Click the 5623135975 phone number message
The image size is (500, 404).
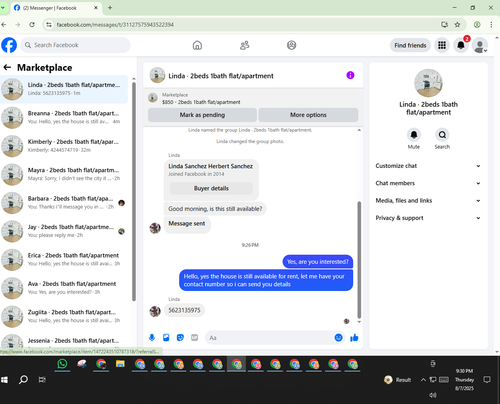pos(184,310)
